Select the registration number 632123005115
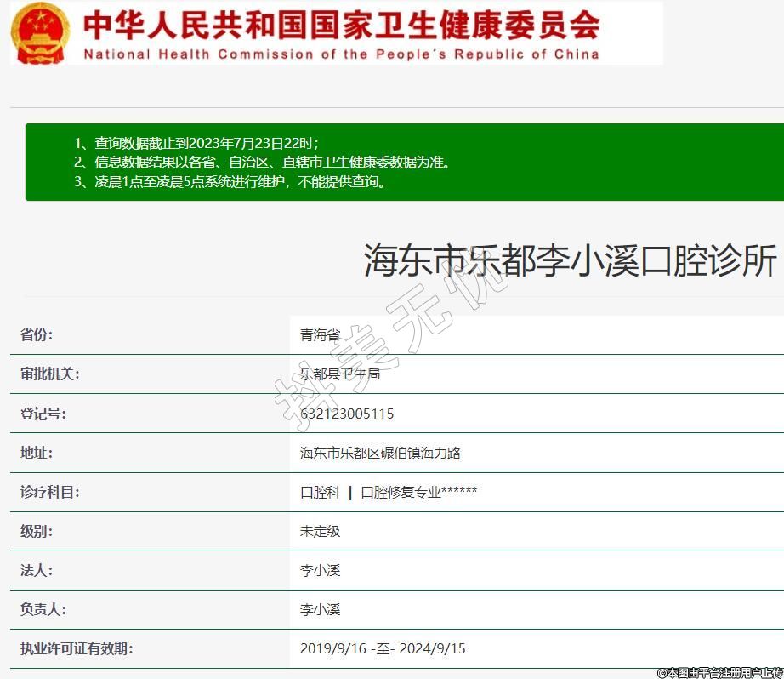 347,414
